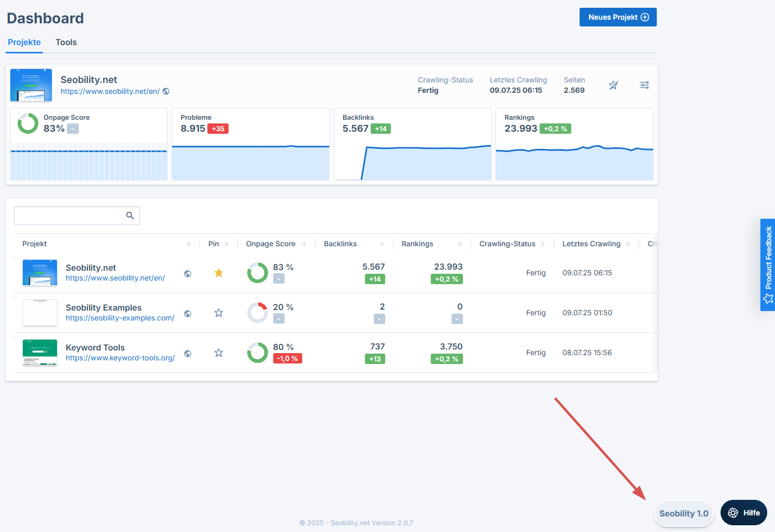Sort table by Onpage Score arrows

click(304, 244)
